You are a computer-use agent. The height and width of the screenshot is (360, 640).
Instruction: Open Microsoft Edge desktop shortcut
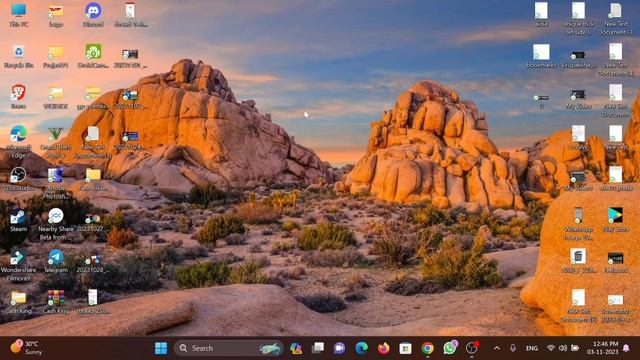(x=18, y=142)
